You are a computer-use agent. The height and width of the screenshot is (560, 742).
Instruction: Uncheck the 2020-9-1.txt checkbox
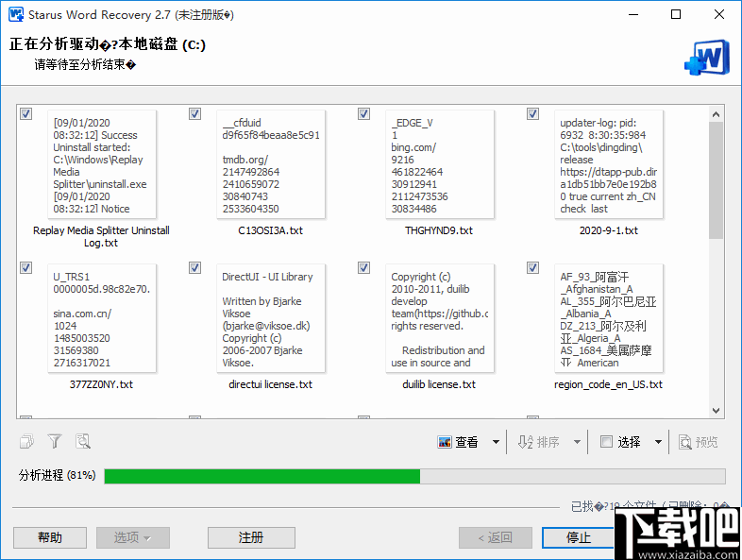click(532, 113)
